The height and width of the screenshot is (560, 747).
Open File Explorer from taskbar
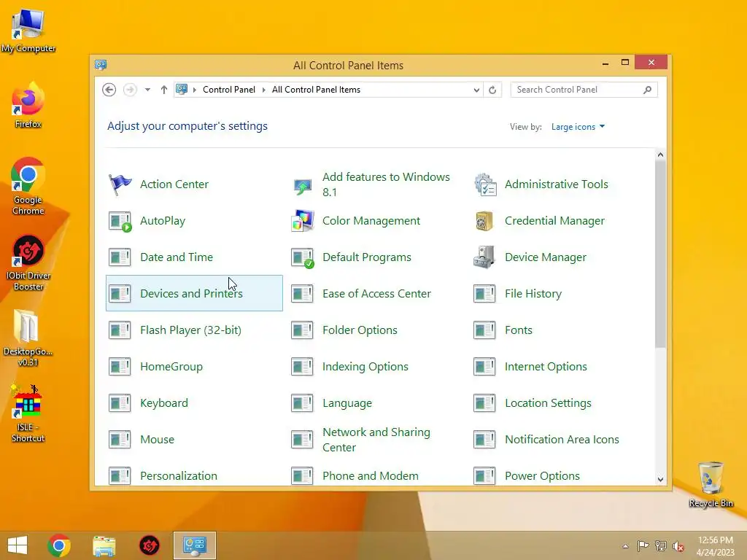click(104, 546)
